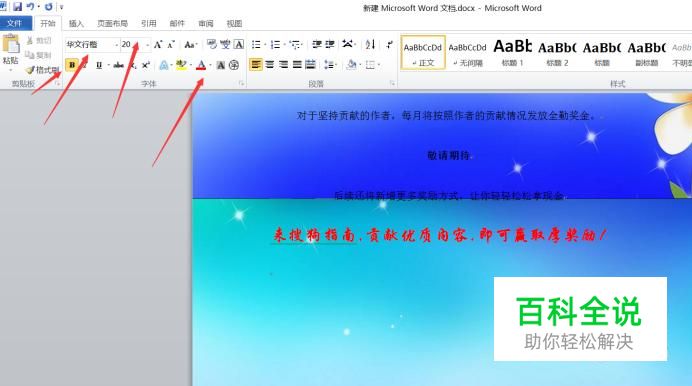Apply the 标题 2 (Heading 2) style
This screenshot has width=692, height=386.
557,52
